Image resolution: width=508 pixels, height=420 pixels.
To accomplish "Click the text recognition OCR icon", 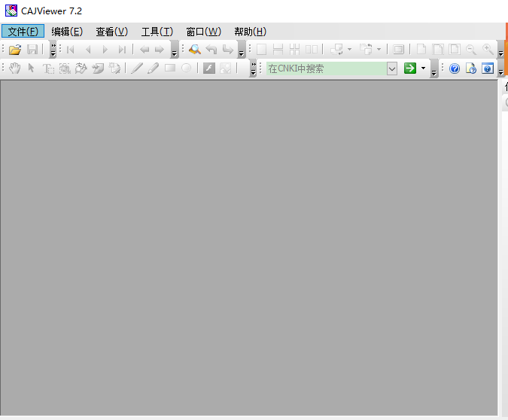I will coord(81,68).
